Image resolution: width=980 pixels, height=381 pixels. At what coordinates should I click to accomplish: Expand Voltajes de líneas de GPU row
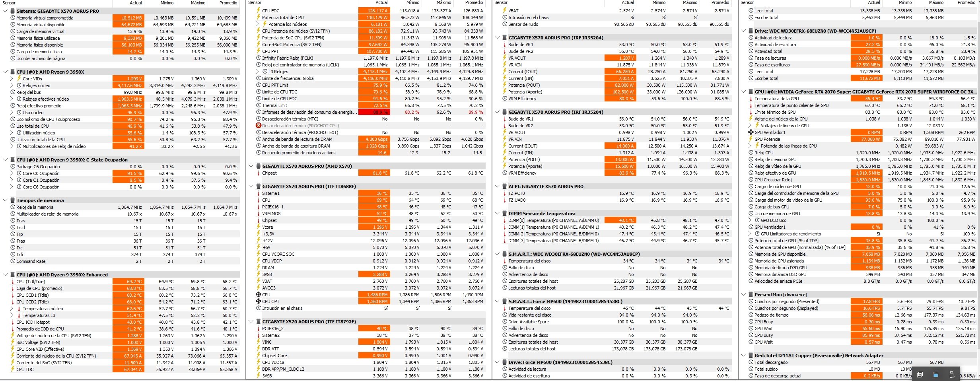click(x=750, y=126)
